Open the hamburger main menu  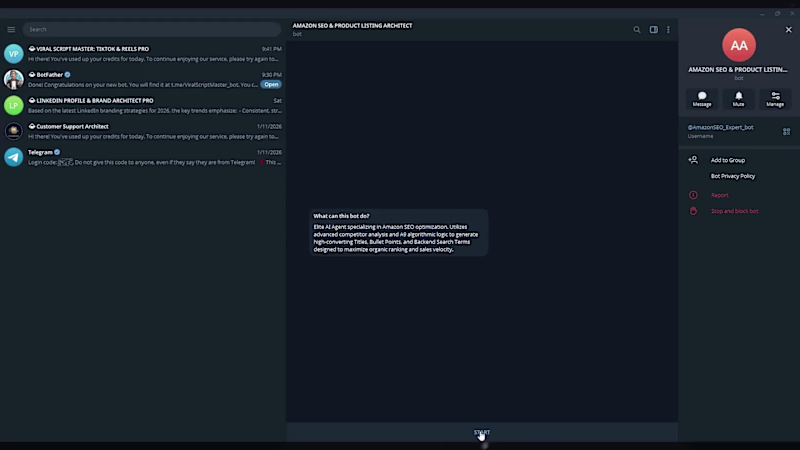click(11, 30)
